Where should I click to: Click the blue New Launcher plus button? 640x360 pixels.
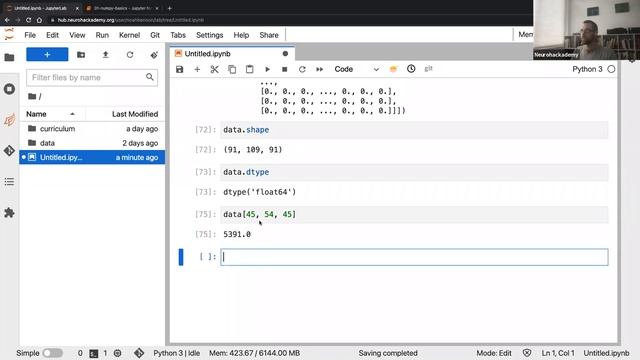tap(47, 54)
